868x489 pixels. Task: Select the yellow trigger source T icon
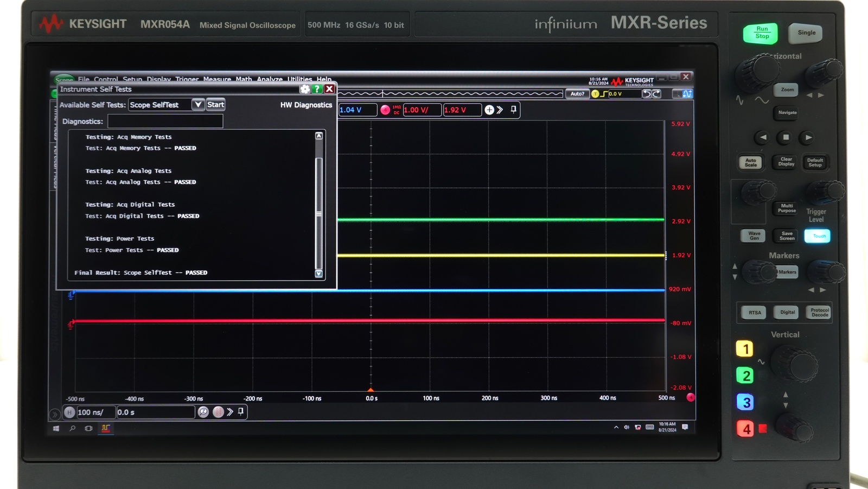click(x=595, y=94)
